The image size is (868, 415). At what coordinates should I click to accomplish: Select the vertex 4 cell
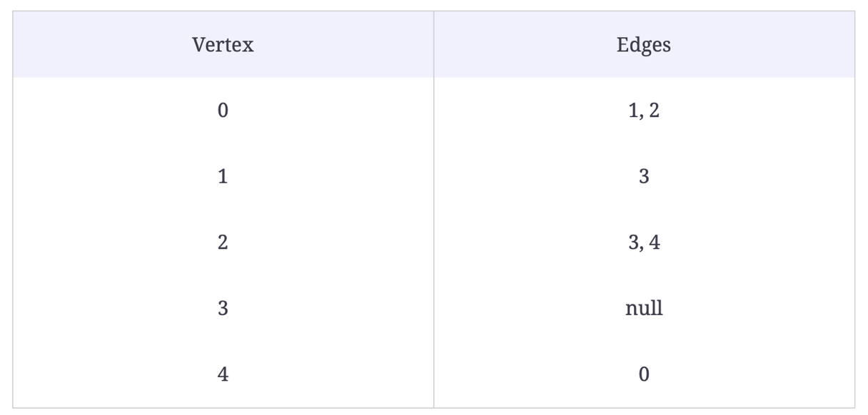(223, 374)
